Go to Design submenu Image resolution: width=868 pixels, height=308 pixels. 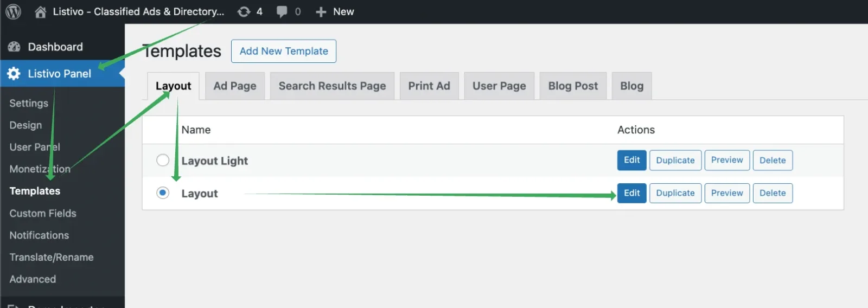[25, 125]
